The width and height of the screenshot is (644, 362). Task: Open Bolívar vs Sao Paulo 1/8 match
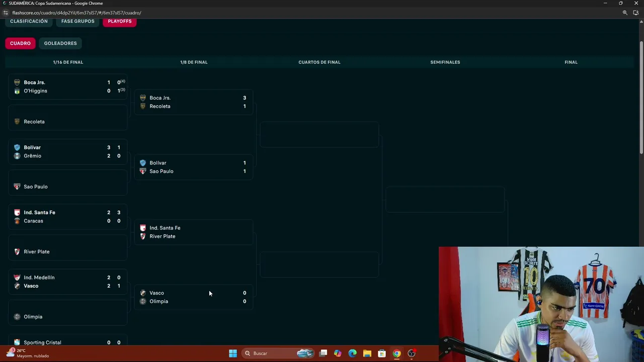pos(194,167)
